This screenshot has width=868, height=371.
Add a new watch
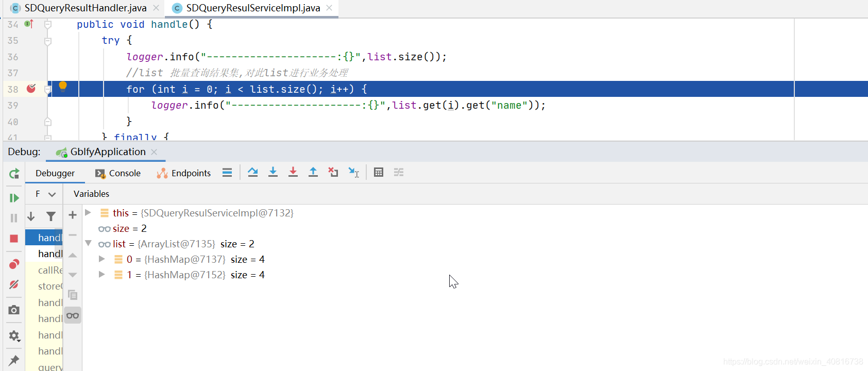(73, 215)
